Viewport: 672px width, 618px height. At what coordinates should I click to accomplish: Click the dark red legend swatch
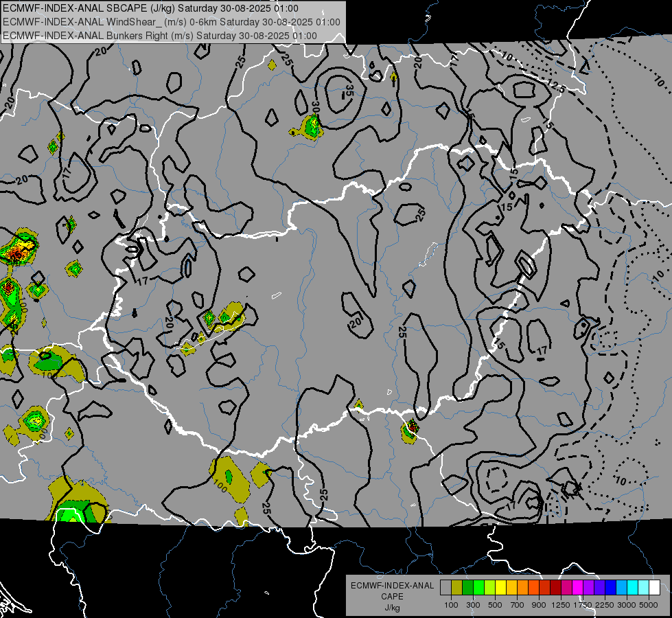coord(556,588)
